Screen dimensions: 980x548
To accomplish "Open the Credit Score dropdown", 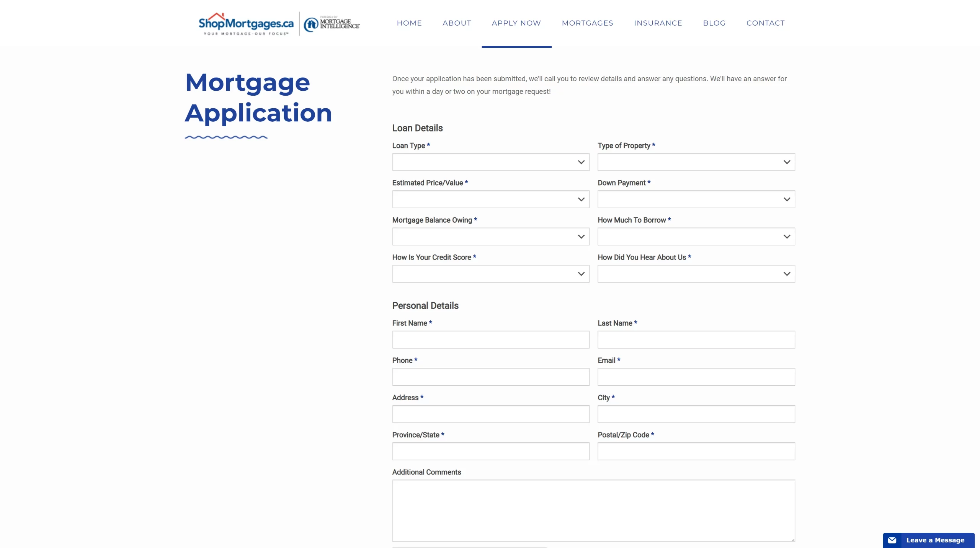I will click(490, 274).
